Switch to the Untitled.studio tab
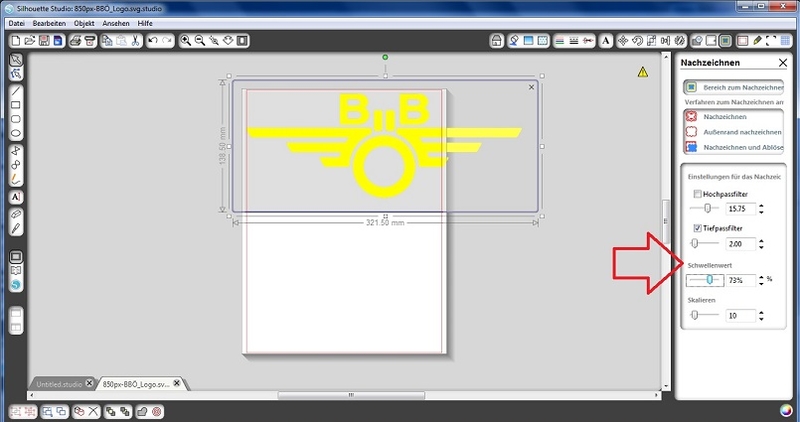 coord(60,383)
